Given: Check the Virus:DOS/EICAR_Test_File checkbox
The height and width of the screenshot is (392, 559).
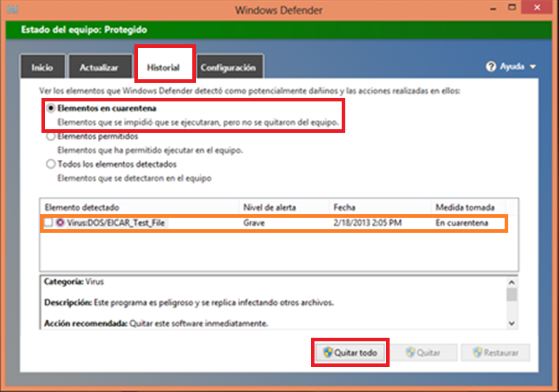Looking at the screenshot, I should tap(48, 223).
